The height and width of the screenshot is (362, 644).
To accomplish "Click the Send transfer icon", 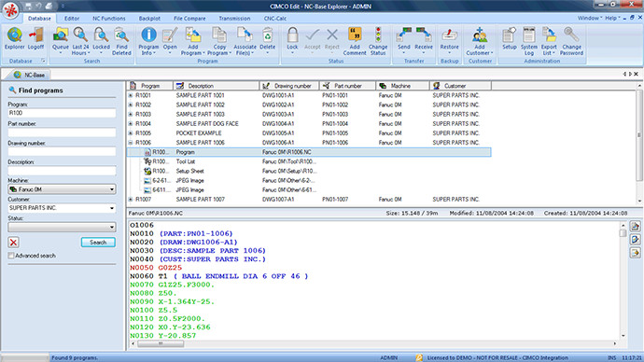I will coord(404,41).
